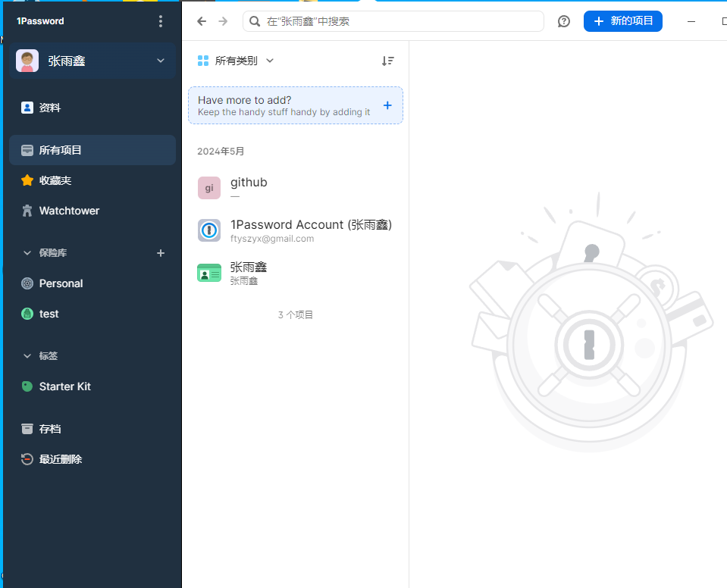Image resolution: width=727 pixels, height=588 pixels.
Task: Open the 收藏夹 favorites section
Action: (55, 180)
